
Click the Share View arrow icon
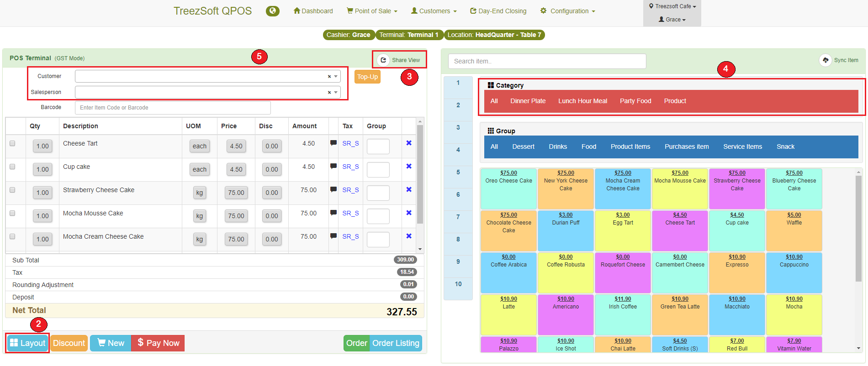point(383,60)
